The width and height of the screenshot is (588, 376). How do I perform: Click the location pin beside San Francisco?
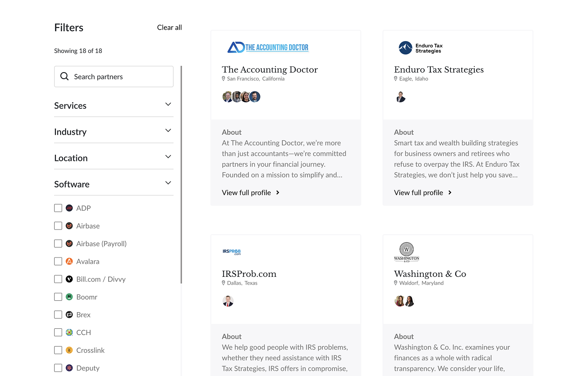tap(224, 79)
